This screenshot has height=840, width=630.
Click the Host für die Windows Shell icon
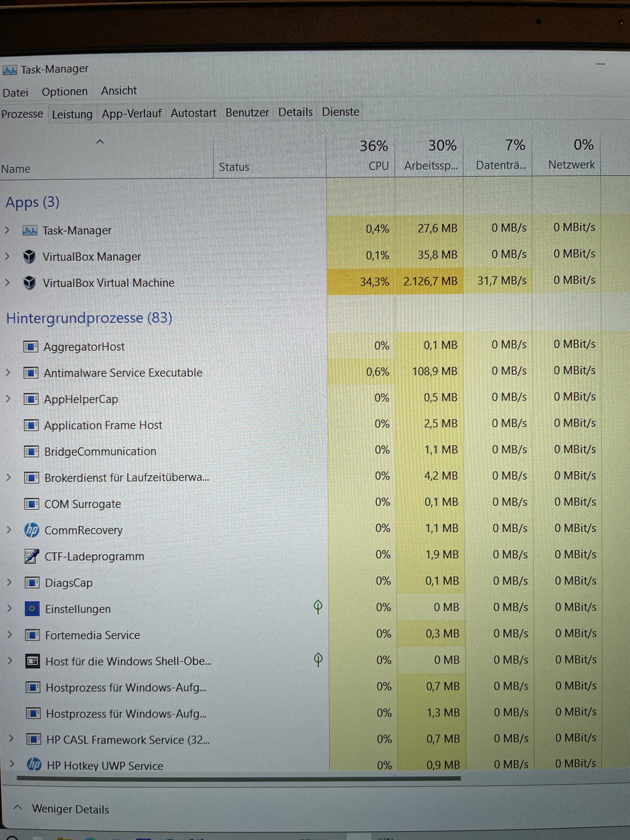pyautogui.click(x=33, y=661)
